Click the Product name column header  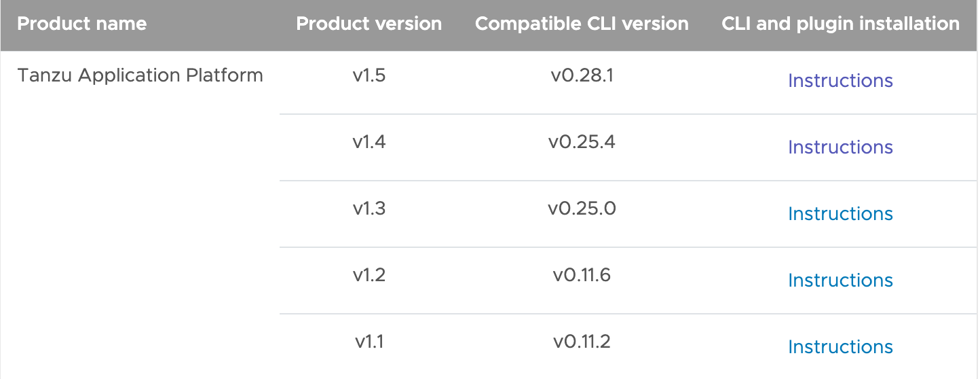tap(82, 24)
